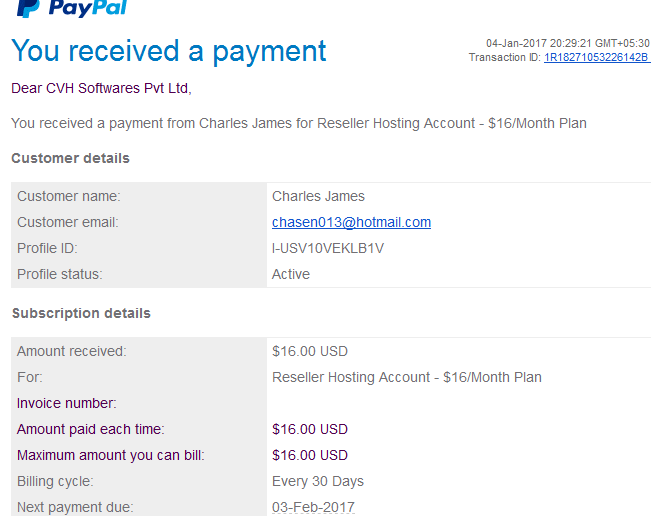Click the Amount received $16.00 USD value
The width and height of the screenshot is (657, 516).
tap(310, 351)
